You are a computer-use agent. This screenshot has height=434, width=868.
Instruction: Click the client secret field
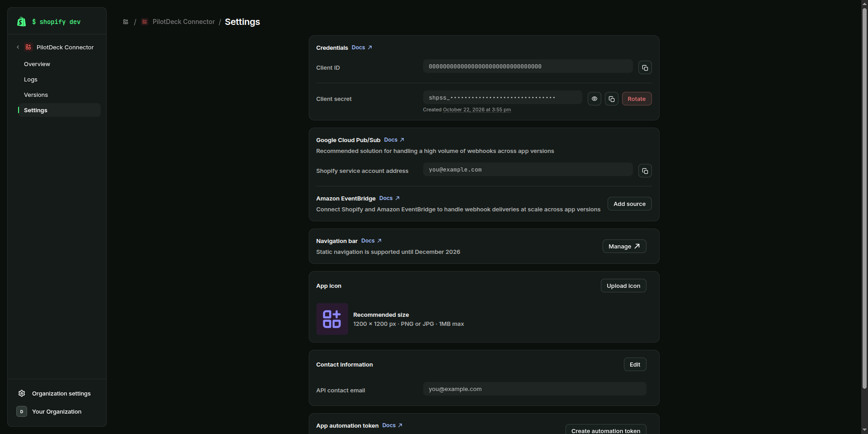(x=502, y=97)
